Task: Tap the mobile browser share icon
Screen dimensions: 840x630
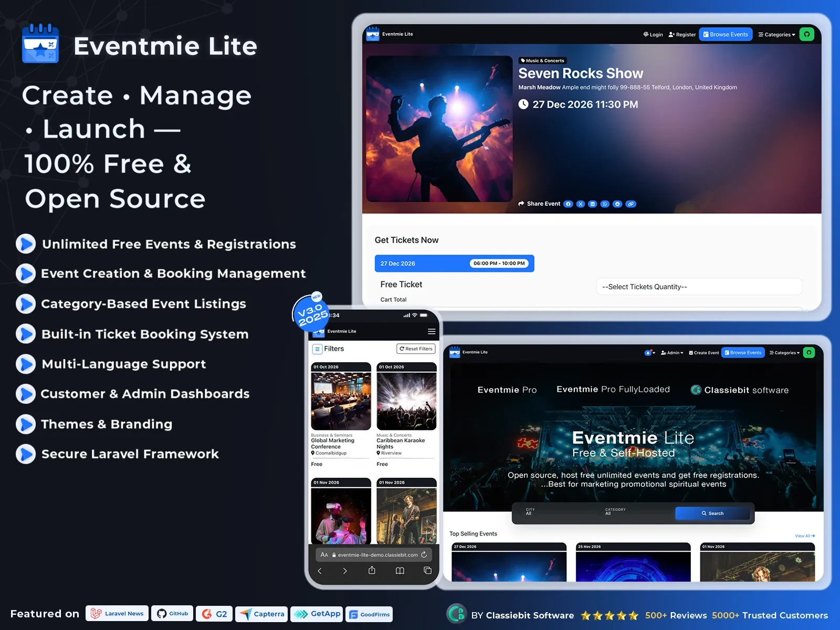Action: point(372,570)
